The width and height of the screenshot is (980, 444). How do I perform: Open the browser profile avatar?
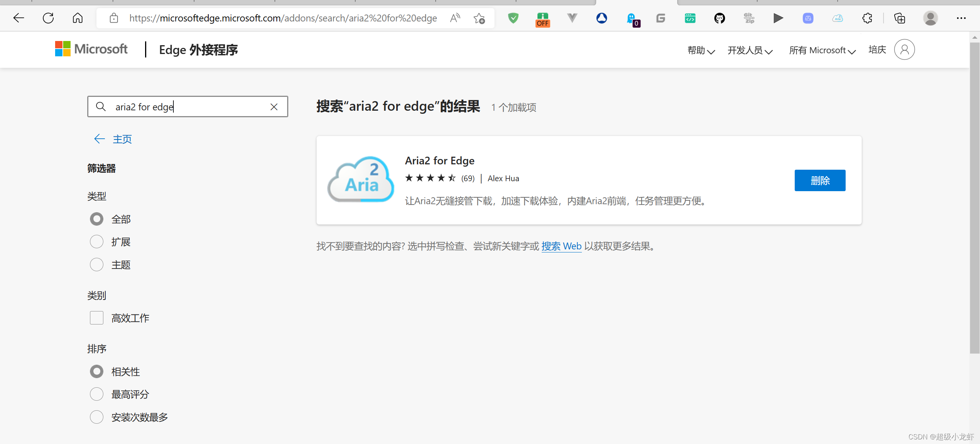coord(930,18)
